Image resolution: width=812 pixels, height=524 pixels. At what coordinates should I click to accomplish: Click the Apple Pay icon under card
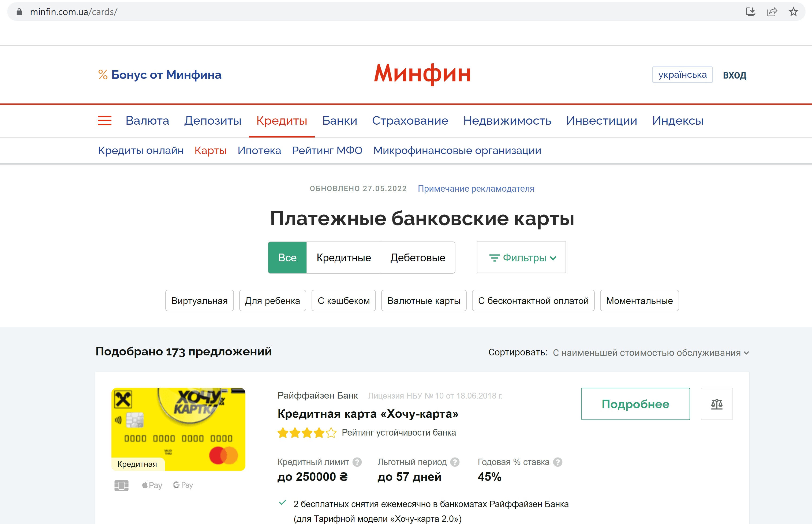(x=152, y=485)
